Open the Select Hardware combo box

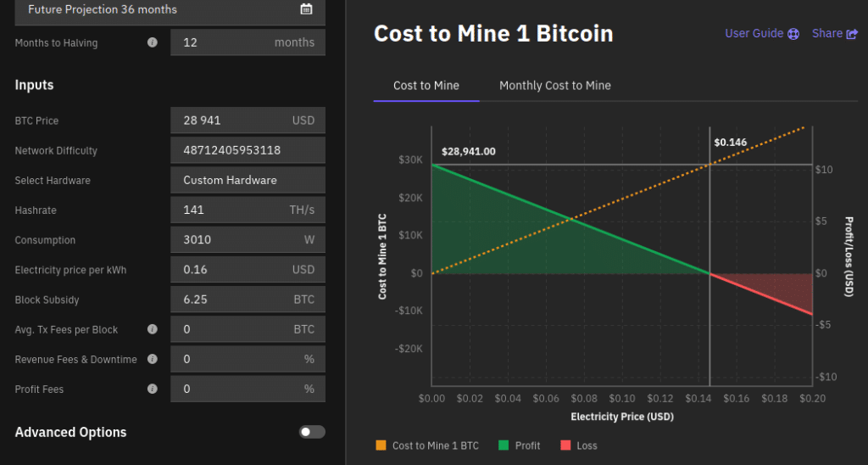click(248, 180)
